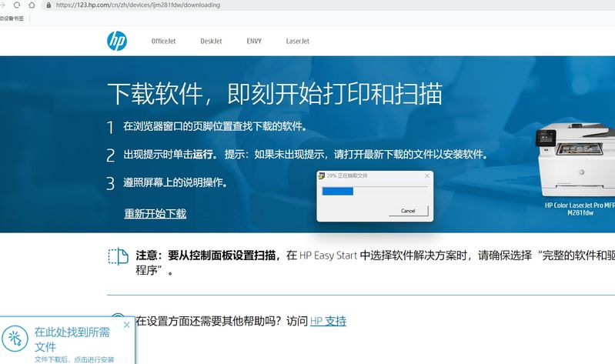Image resolution: width=615 pixels, height=364 pixels.
Task: Click the 重新开始下载 link
Action: [x=155, y=214]
